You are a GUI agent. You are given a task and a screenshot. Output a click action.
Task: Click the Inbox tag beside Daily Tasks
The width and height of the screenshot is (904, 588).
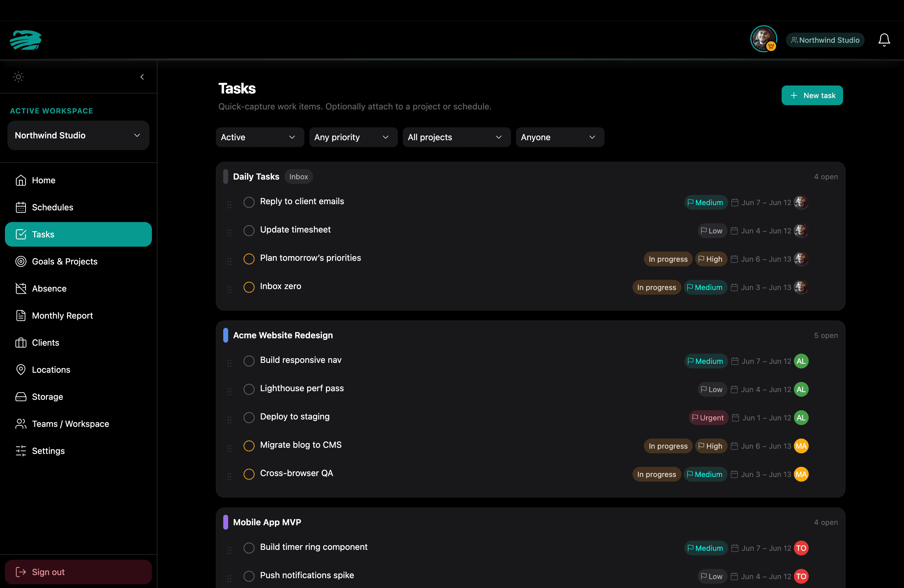click(299, 177)
